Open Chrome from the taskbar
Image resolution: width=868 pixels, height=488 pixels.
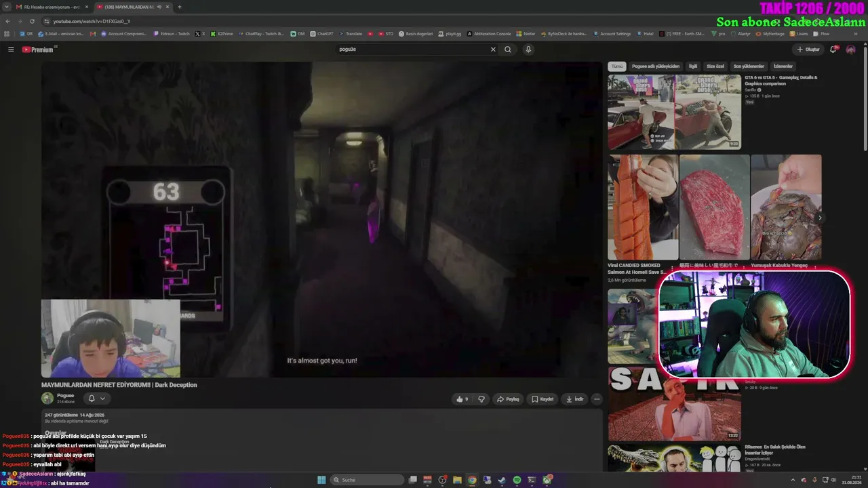pyautogui.click(x=472, y=480)
